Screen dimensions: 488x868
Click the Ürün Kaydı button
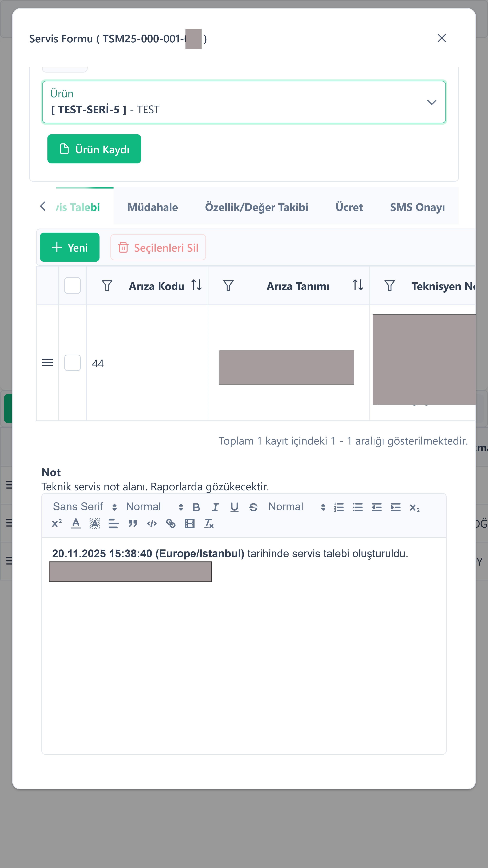click(94, 149)
